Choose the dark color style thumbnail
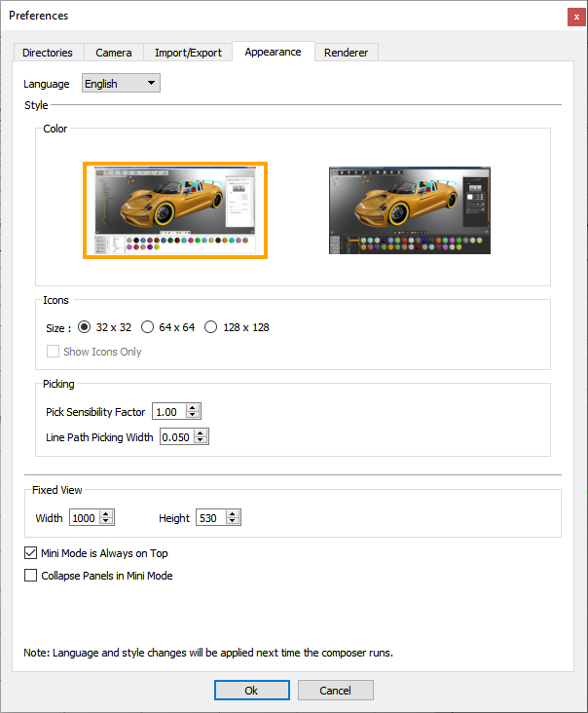Viewport: 588px width, 713px height. click(x=410, y=210)
